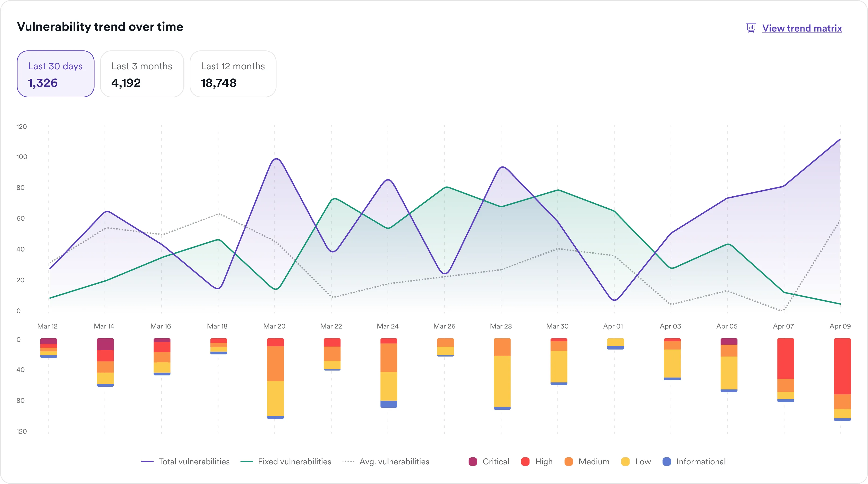Click the Medium severity orange swatch
The image size is (868, 484).
coord(569,461)
